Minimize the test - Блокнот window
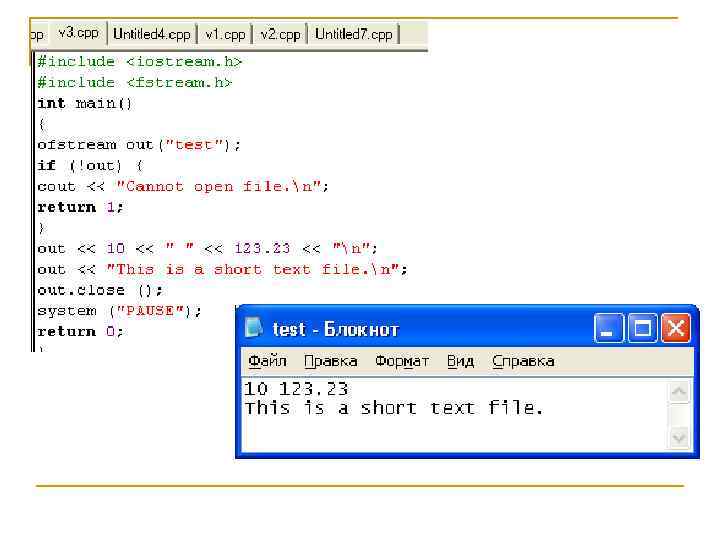The width and height of the screenshot is (720, 540). (x=608, y=328)
